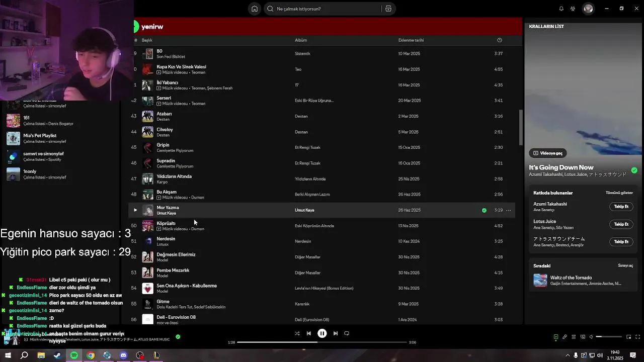The height and width of the screenshot is (362, 644).
Task: Open the user profile avatar
Action: click(x=588, y=9)
